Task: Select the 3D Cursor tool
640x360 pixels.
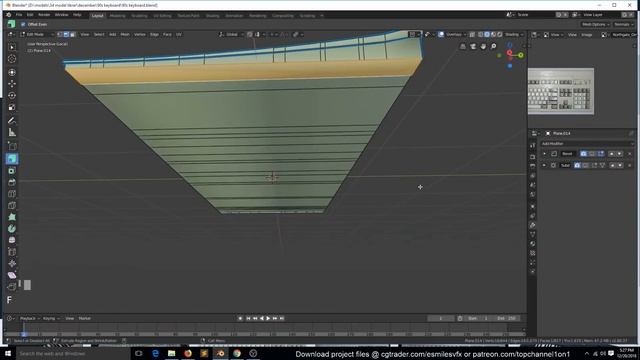Action: (12, 59)
